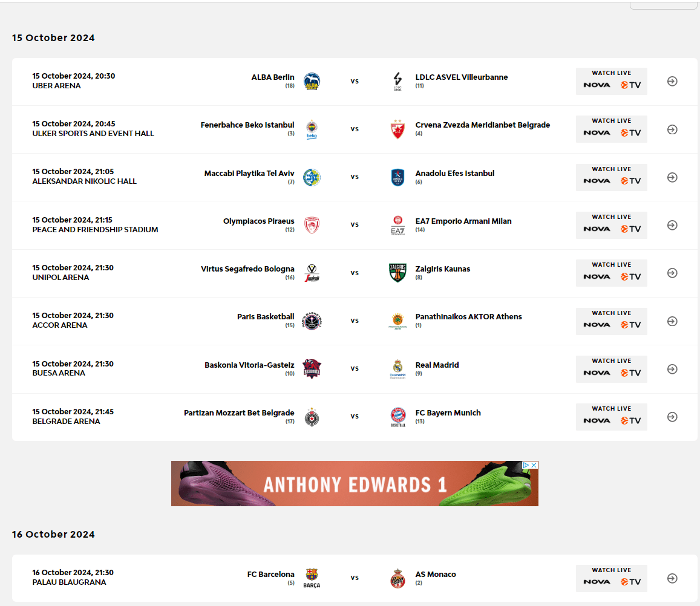Click the Zalgiris Kaunas green crest
Viewport: 700px width, 606px height.
tap(397, 273)
